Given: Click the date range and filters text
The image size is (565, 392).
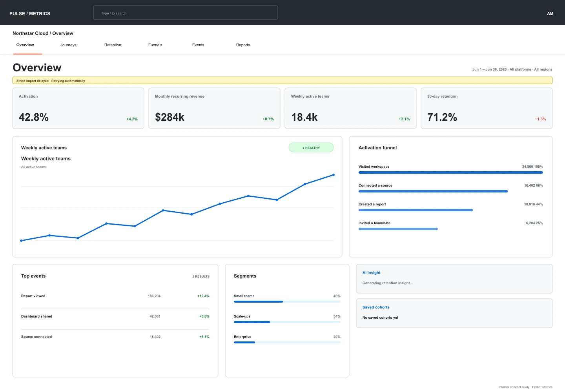Looking at the screenshot, I should tap(512, 69).
